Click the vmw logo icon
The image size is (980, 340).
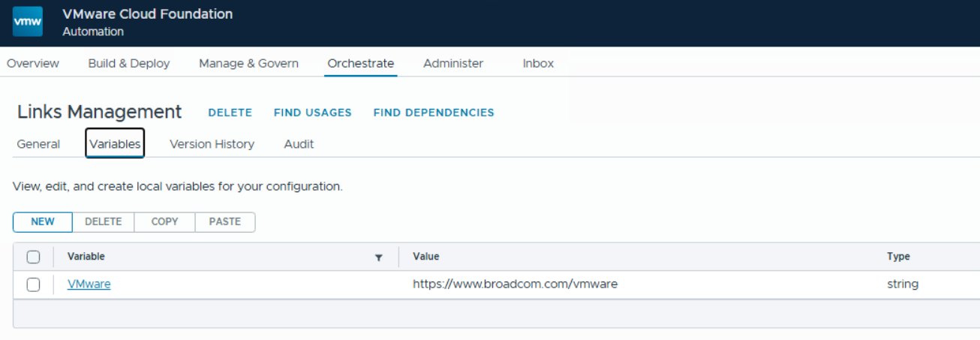pos(28,22)
